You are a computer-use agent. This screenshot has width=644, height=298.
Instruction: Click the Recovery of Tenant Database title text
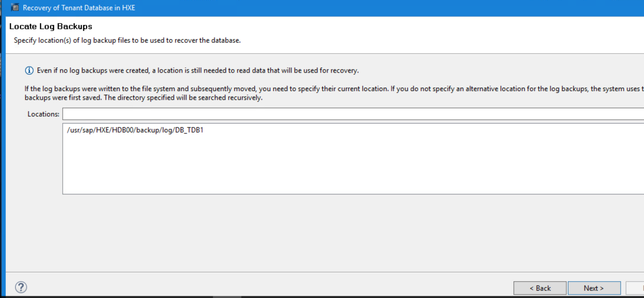(79, 7)
